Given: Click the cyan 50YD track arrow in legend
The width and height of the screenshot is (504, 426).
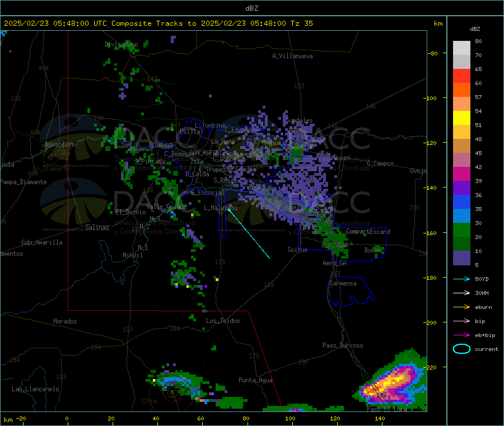Looking at the screenshot, I should click(461, 279).
